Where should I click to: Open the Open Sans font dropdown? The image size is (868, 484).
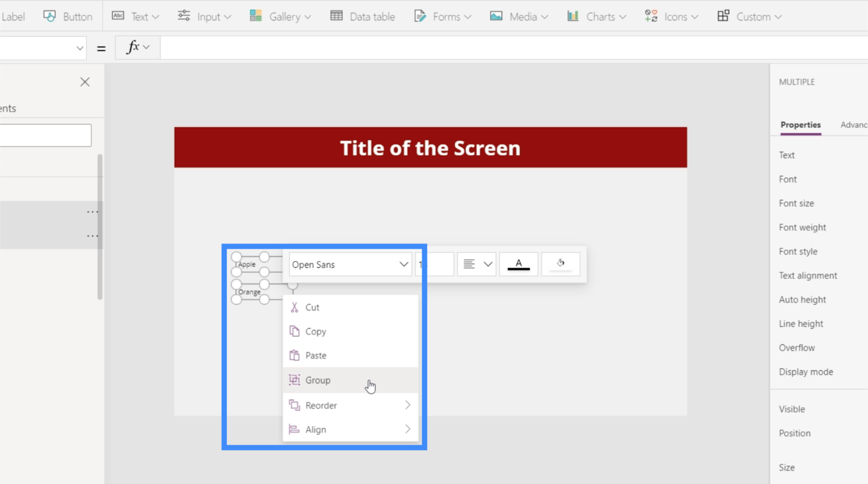pyautogui.click(x=350, y=264)
